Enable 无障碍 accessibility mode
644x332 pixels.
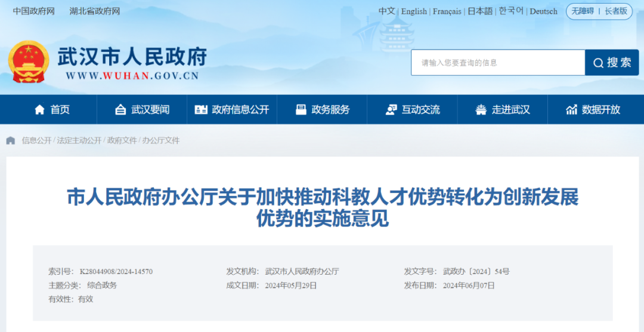pyautogui.click(x=583, y=11)
